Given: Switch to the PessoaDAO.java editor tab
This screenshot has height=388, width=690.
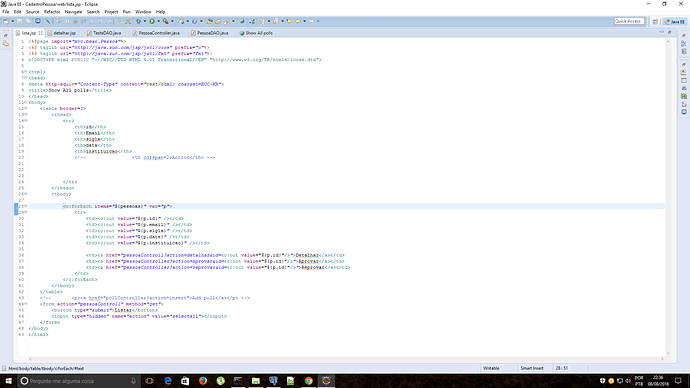Looking at the screenshot, I should tap(212, 33).
